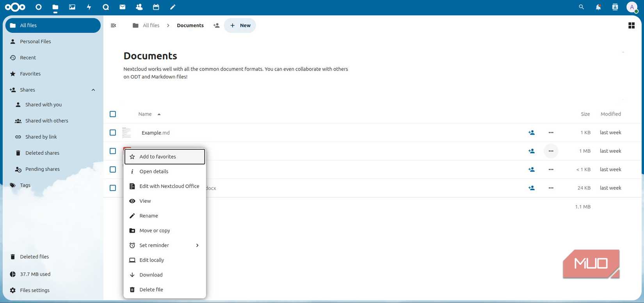Open the user avatar menu

click(x=632, y=7)
